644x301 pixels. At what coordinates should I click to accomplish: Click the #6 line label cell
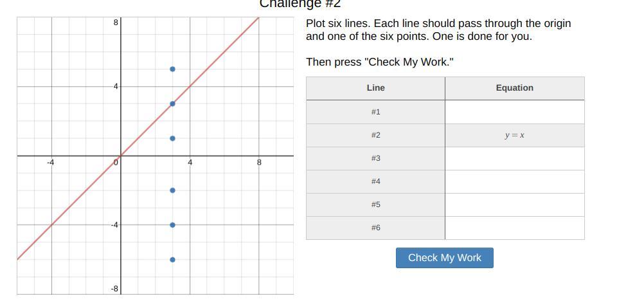pos(375,228)
